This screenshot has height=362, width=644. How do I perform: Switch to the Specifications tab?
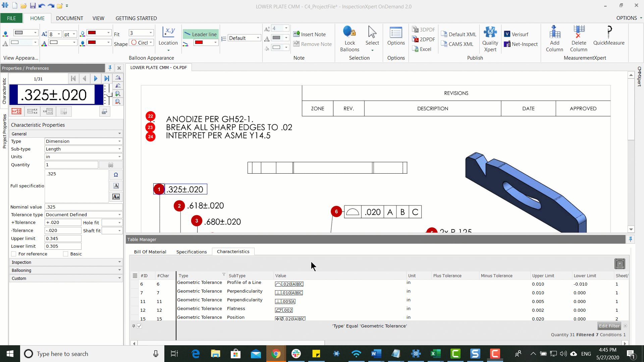(191, 251)
